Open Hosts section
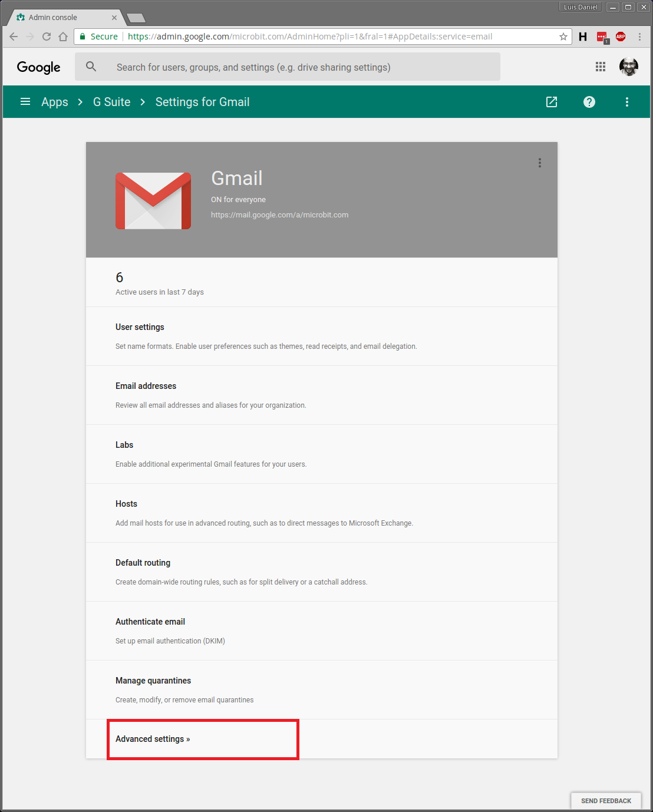 [x=322, y=513]
